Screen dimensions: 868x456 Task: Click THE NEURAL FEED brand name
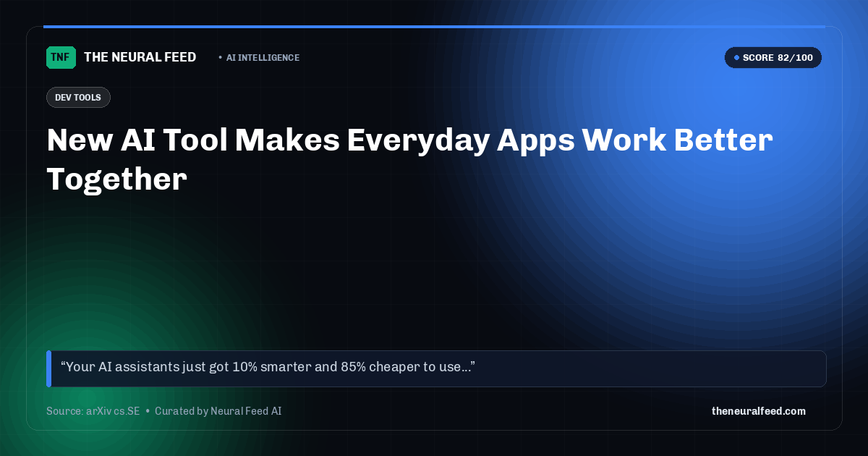click(140, 57)
